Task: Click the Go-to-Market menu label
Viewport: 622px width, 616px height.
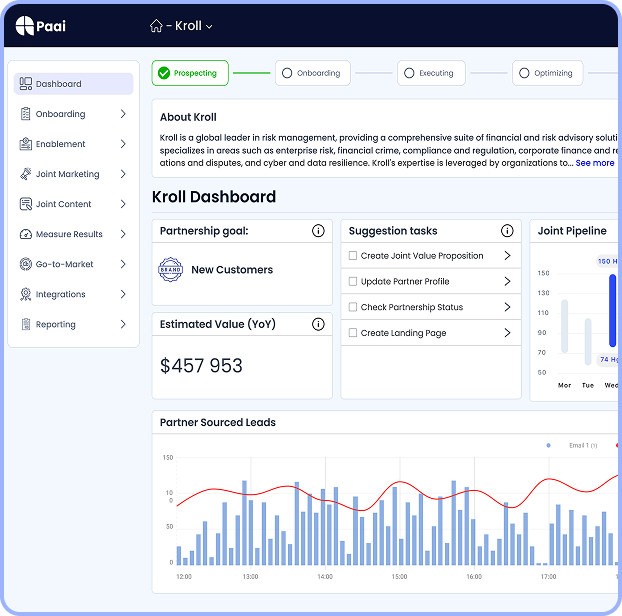Action: click(x=64, y=264)
